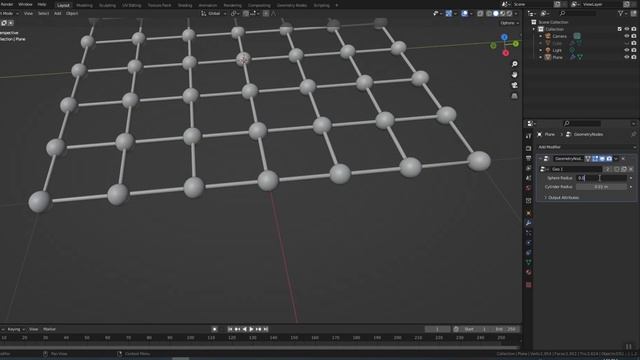This screenshot has height=360, width=640.
Task: Toggle Collection visibility eye in outliner
Action: pos(627,29)
